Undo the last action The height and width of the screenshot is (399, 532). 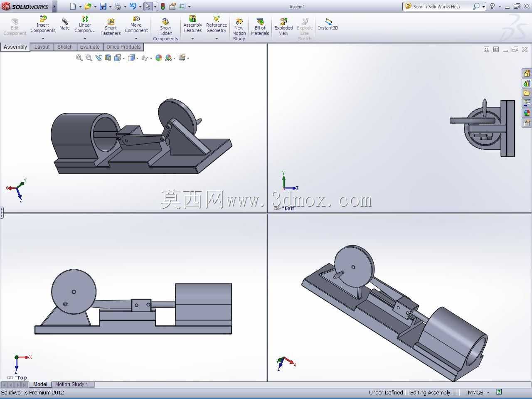point(133,6)
